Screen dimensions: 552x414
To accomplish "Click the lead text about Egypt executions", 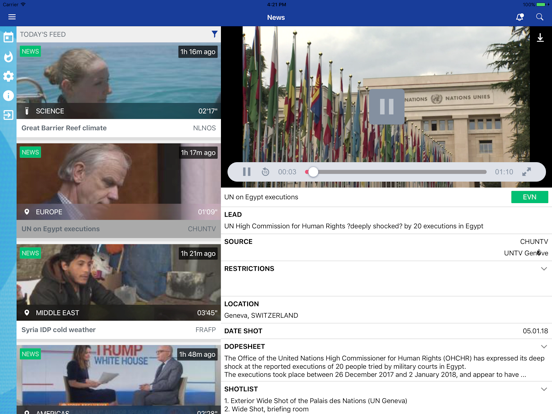I will (354, 226).
